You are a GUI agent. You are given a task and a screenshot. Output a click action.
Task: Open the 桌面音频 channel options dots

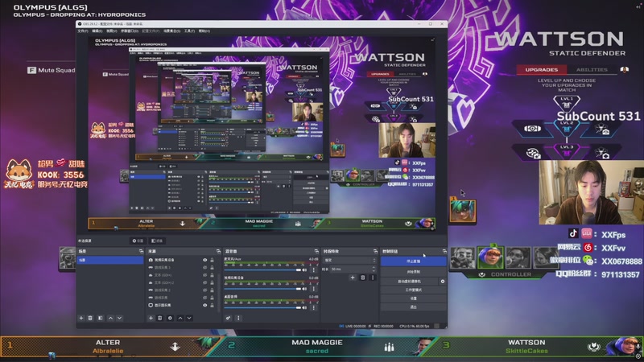tap(314, 307)
